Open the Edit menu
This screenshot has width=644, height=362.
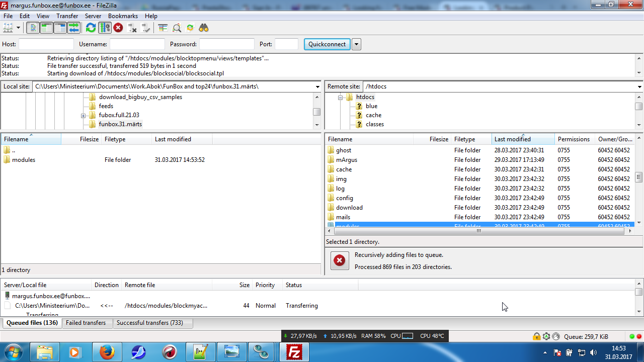click(x=25, y=16)
